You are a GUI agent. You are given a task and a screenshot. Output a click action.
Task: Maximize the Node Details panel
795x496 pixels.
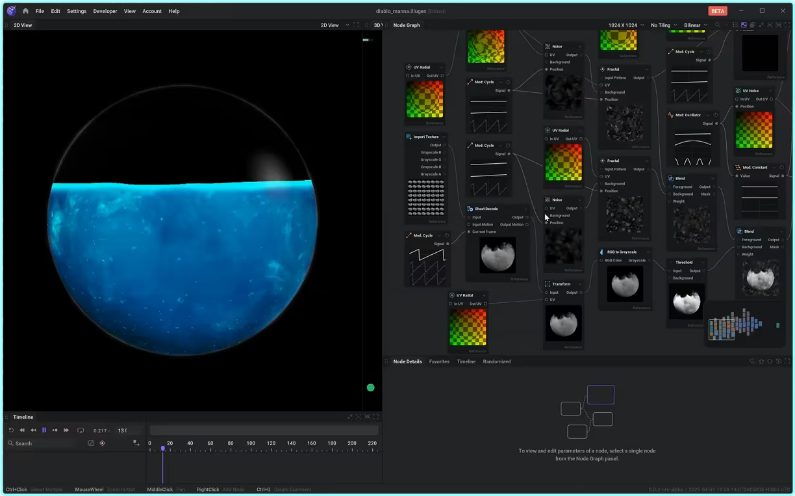point(787,362)
